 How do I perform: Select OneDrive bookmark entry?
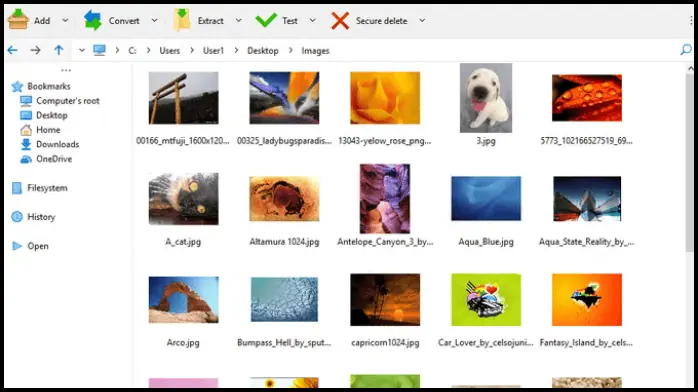pos(54,159)
